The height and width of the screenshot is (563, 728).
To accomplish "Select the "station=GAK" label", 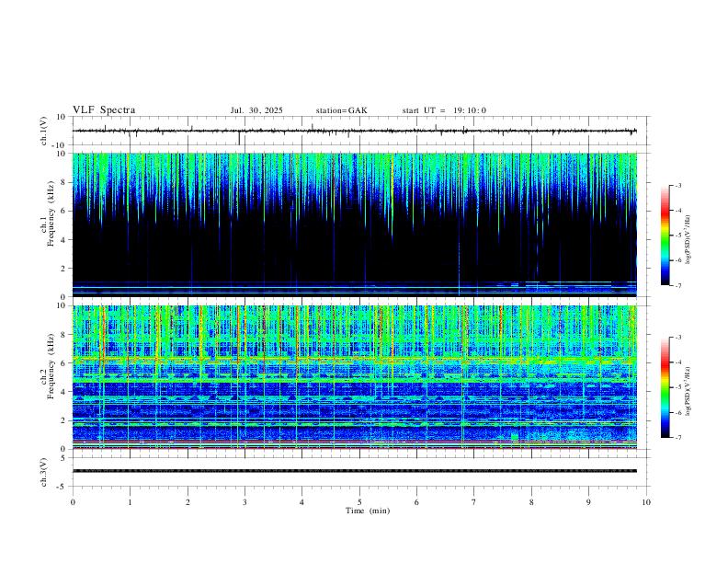I will (x=341, y=110).
